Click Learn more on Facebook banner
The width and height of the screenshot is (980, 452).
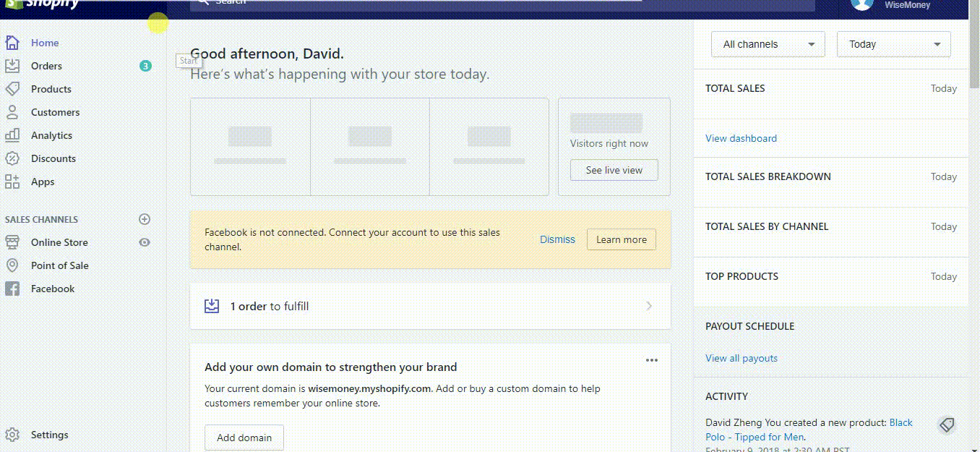[622, 239]
